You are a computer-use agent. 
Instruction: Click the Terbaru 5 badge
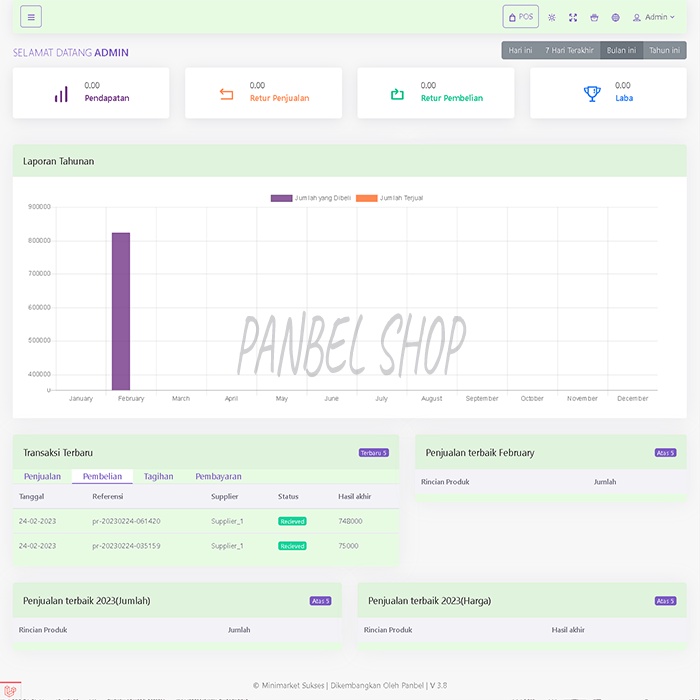[x=374, y=453]
